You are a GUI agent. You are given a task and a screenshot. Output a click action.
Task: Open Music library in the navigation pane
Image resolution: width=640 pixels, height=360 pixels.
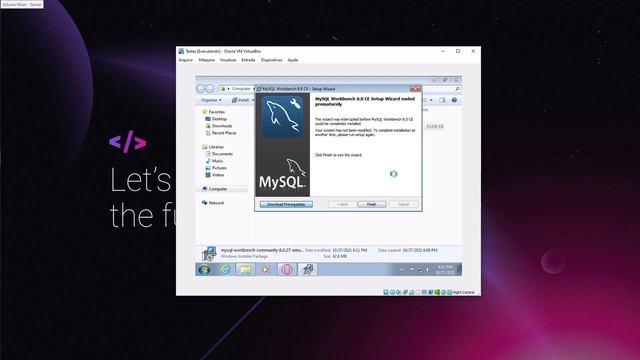pos(214,161)
